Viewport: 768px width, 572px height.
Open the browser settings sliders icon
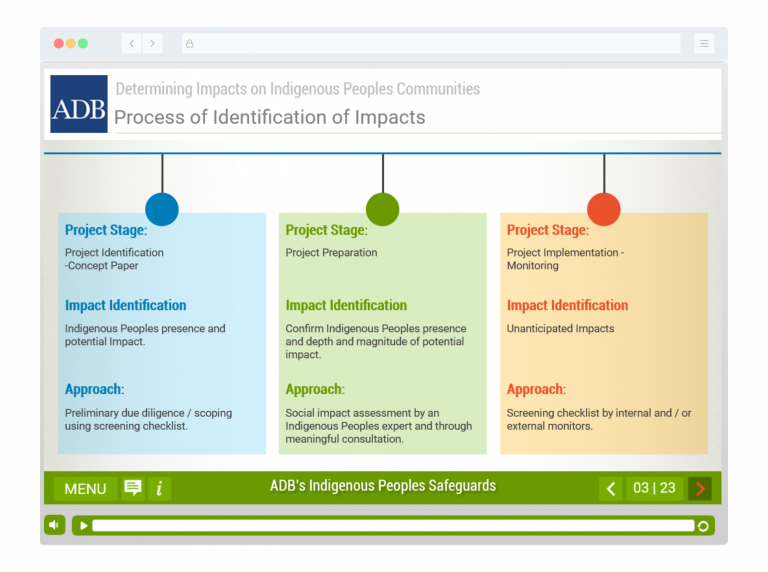(704, 44)
